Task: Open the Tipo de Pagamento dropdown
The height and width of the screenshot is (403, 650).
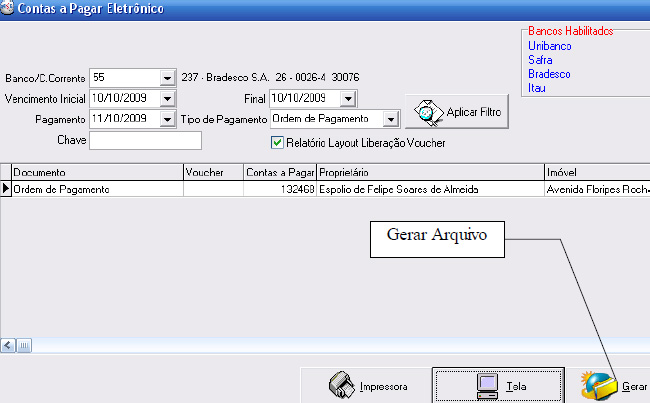Action: point(391,120)
